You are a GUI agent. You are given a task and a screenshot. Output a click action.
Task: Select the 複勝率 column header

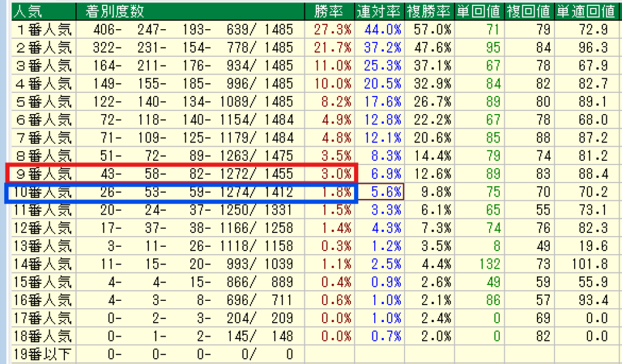429,11
